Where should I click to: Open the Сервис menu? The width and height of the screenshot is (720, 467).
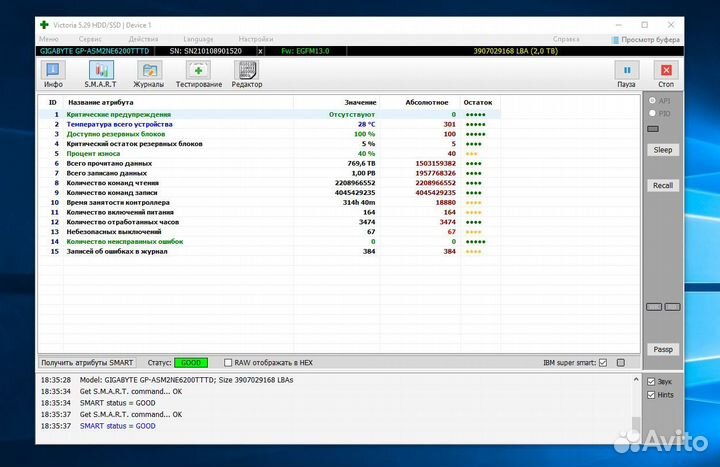[x=89, y=38]
